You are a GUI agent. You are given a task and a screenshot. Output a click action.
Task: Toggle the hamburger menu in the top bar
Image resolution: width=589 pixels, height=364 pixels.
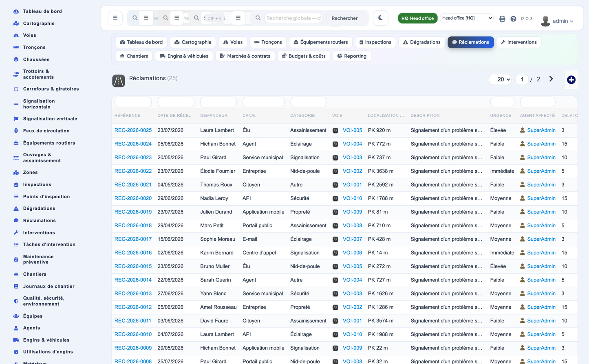tap(115, 18)
